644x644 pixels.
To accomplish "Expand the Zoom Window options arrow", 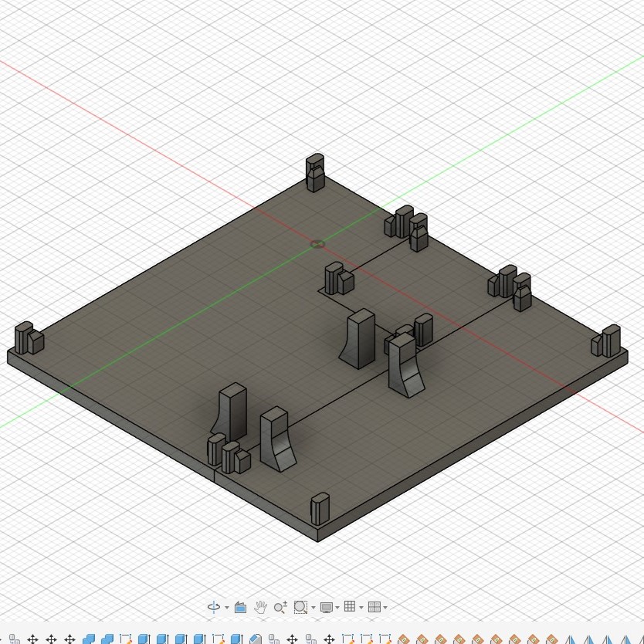I will pos(314,608).
